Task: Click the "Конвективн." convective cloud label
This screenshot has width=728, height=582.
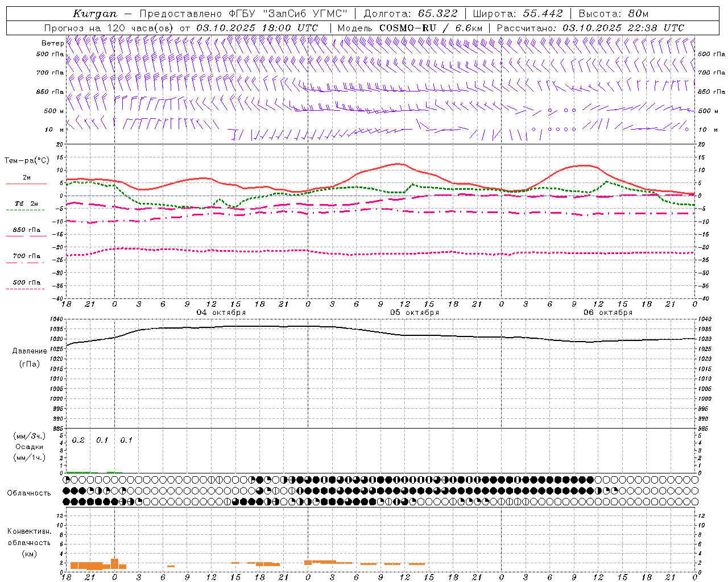Action: tap(30, 531)
